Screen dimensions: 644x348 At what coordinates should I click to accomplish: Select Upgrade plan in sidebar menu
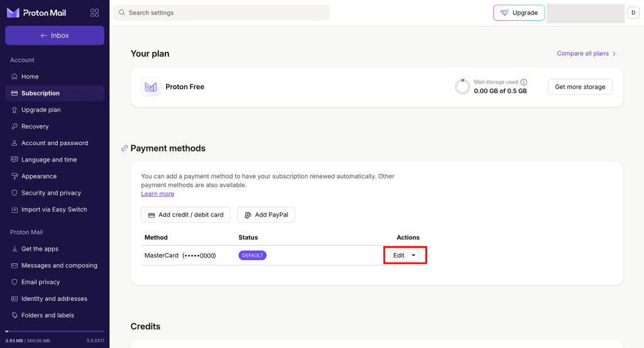(x=41, y=110)
